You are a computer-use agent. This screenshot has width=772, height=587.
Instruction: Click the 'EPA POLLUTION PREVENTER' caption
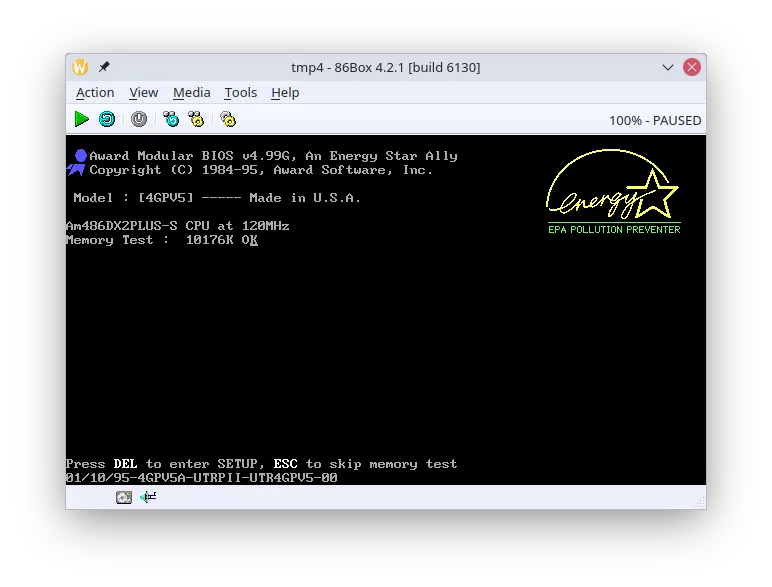(x=614, y=229)
